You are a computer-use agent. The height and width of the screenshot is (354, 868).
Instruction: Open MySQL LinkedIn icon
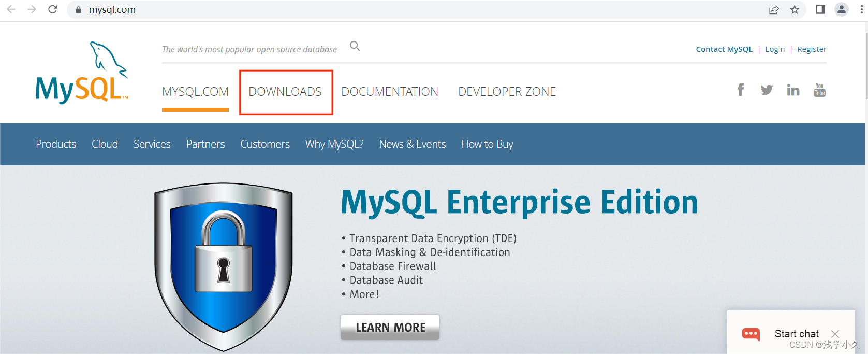[793, 90]
